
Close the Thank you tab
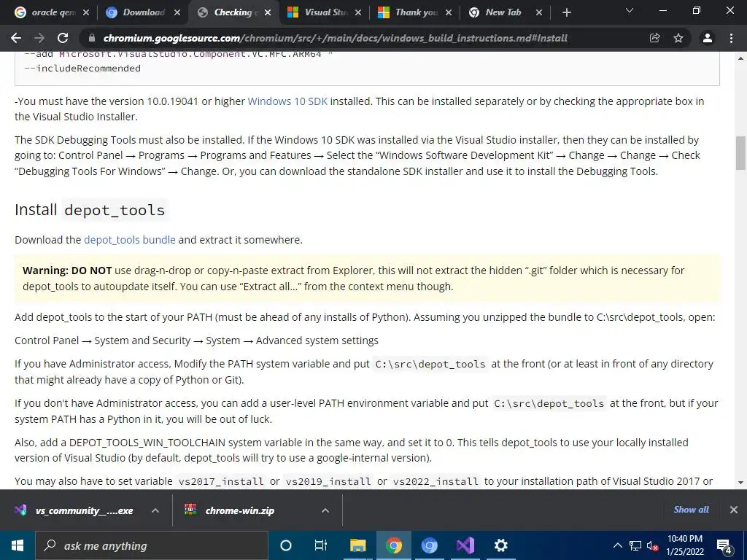(449, 13)
